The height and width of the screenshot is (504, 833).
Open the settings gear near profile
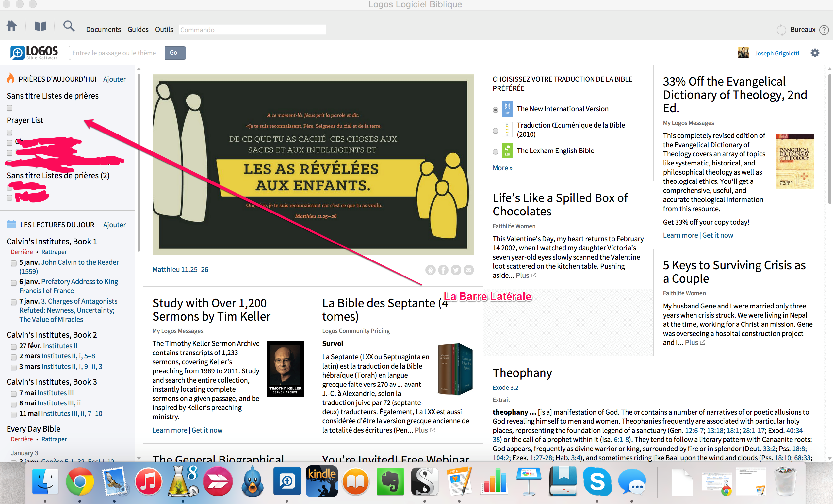pos(815,53)
